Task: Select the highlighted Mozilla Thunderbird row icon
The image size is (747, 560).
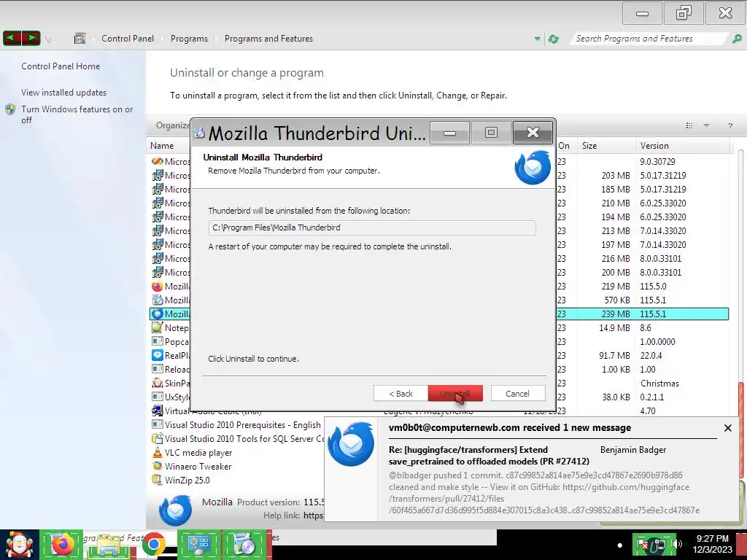Action: [x=158, y=314]
